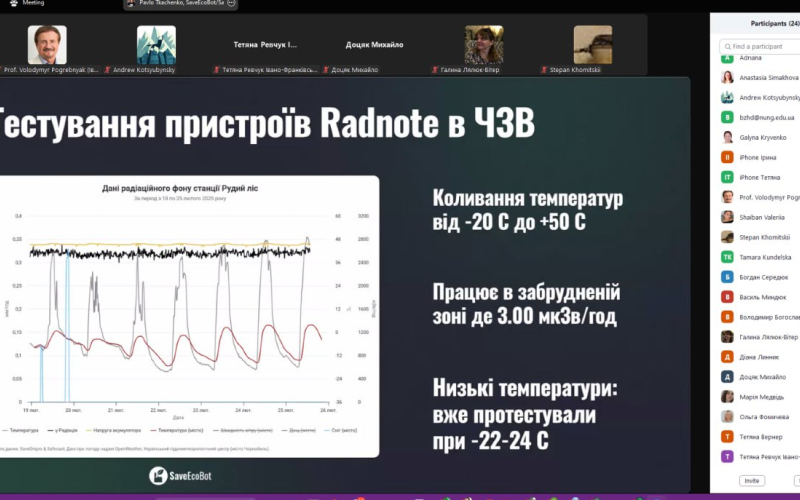This screenshot has width=800, height=500.
Task: Click the Invite button in Participants panel
Action: (x=752, y=481)
